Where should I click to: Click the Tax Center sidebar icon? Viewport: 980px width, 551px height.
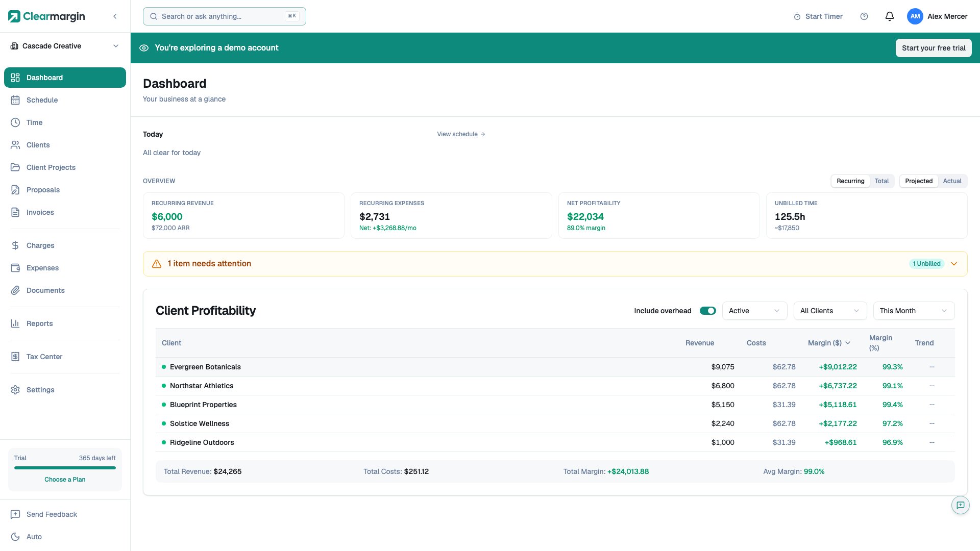[15, 357]
